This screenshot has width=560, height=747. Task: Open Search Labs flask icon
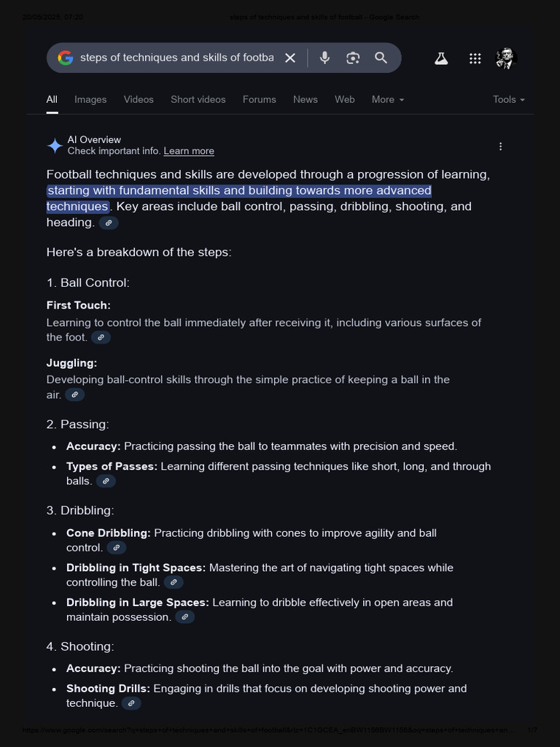441,58
